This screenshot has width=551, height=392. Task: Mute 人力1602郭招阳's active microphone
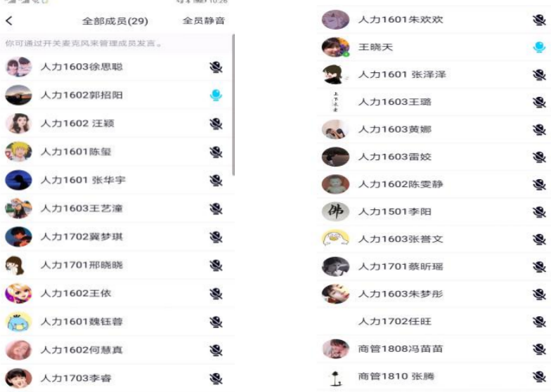pos(216,96)
